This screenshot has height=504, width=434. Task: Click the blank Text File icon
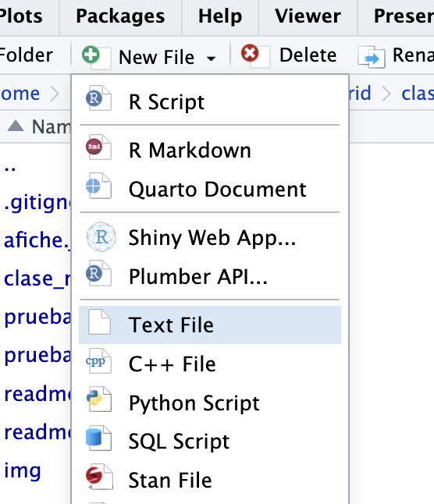(99, 321)
